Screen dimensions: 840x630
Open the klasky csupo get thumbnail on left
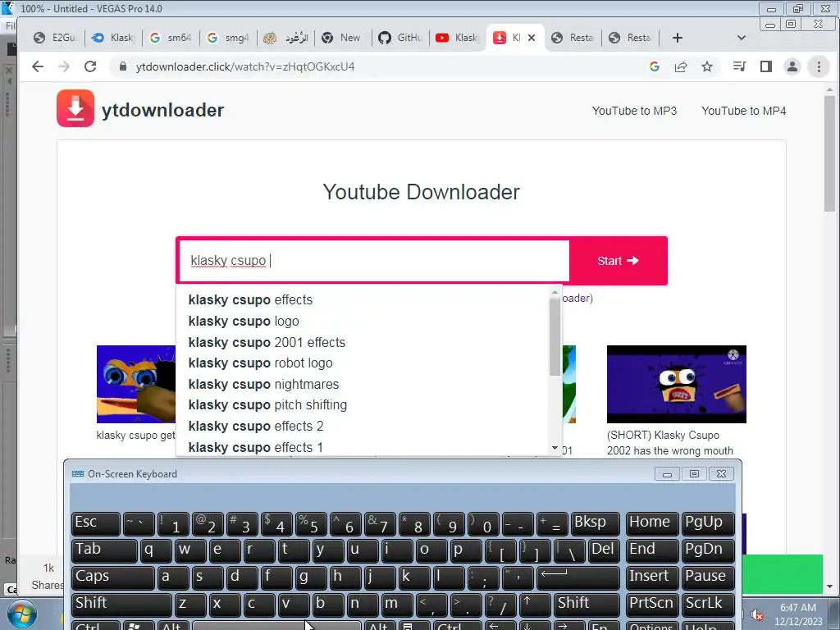(136, 384)
